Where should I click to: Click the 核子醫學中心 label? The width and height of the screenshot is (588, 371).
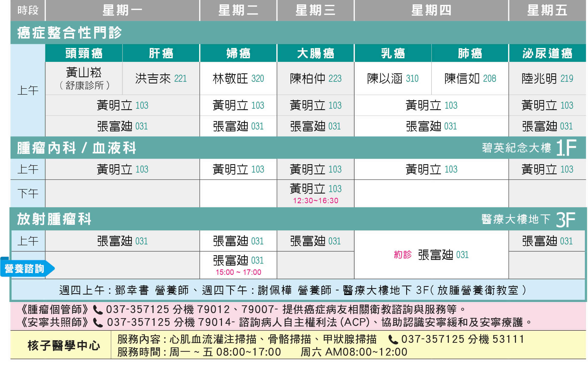pos(64,346)
